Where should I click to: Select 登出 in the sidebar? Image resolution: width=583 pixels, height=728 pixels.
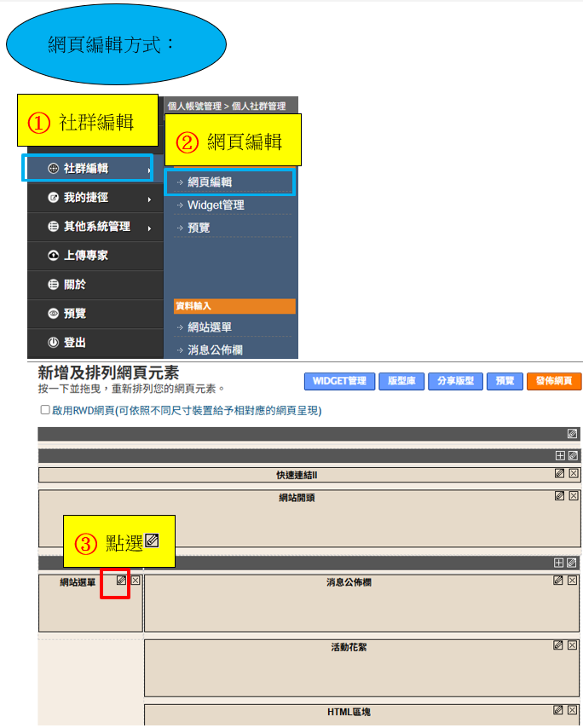pos(95,343)
